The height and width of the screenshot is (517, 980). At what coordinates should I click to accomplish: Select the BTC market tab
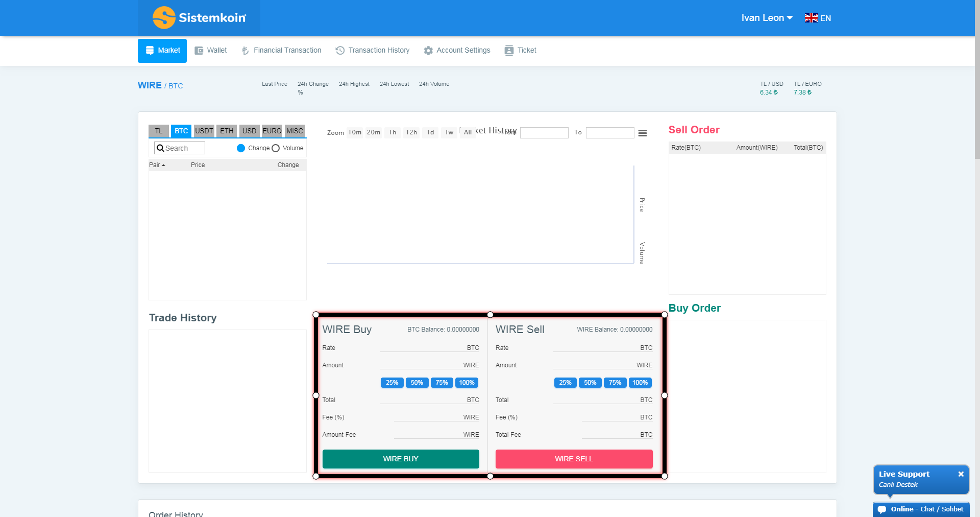coord(181,131)
